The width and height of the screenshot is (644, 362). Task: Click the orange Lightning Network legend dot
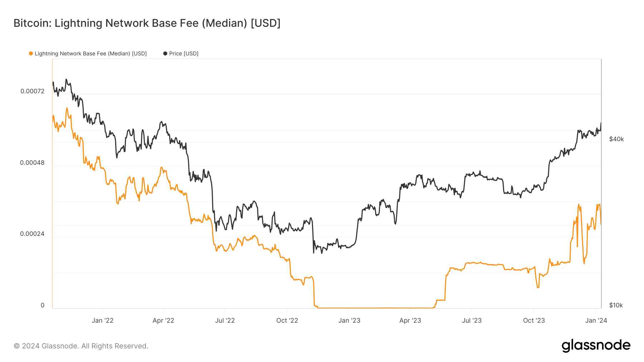31,54
